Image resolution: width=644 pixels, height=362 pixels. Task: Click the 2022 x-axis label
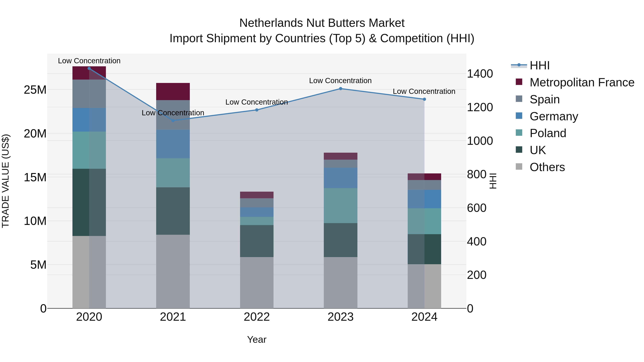[x=257, y=317]
